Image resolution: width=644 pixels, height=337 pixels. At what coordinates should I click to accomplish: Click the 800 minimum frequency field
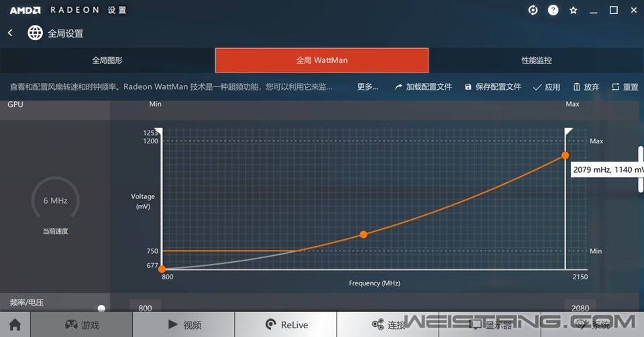click(145, 308)
